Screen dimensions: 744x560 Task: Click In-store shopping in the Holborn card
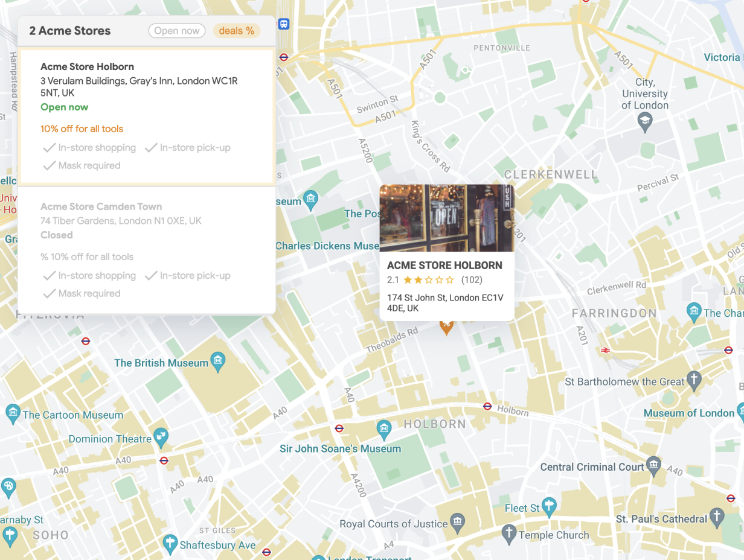click(89, 148)
